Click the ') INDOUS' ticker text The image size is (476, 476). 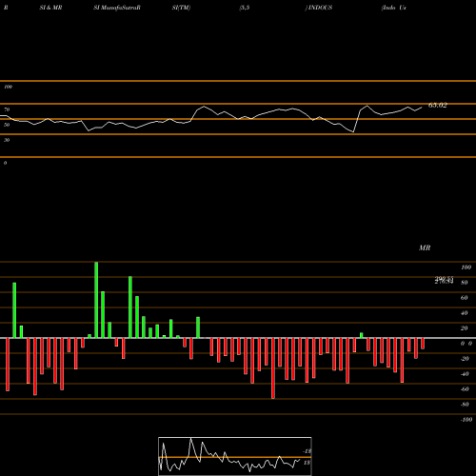(x=319, y=8)
